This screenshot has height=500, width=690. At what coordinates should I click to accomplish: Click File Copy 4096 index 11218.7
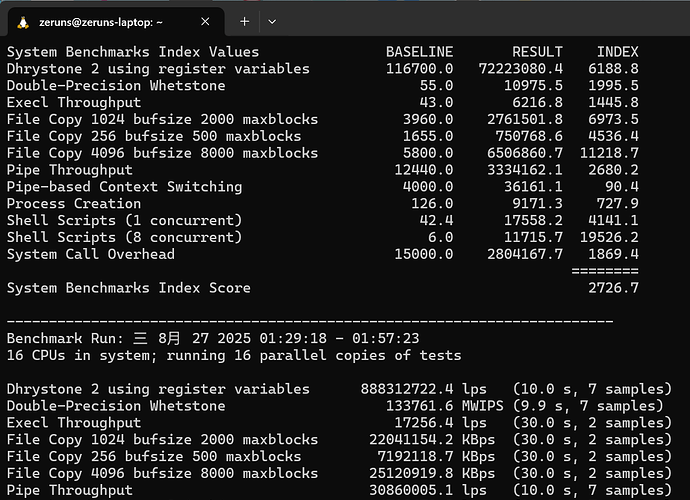(x=609, y=153)
